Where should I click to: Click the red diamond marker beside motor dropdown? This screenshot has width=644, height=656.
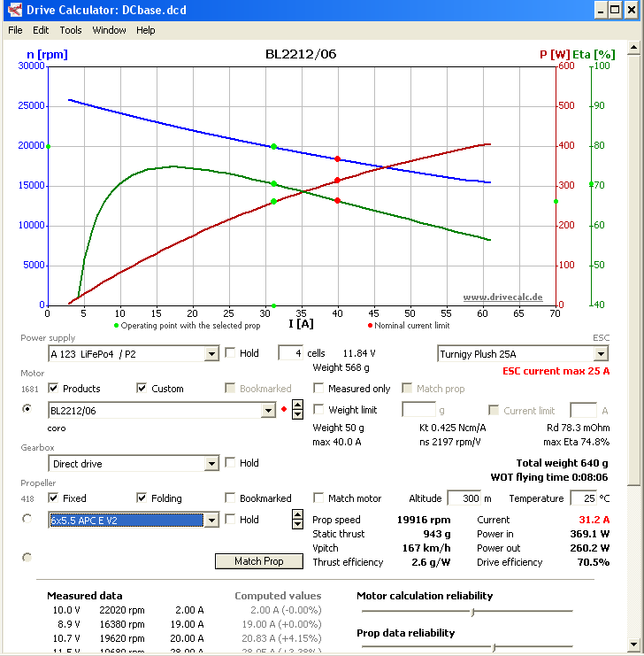pos(284,411)
